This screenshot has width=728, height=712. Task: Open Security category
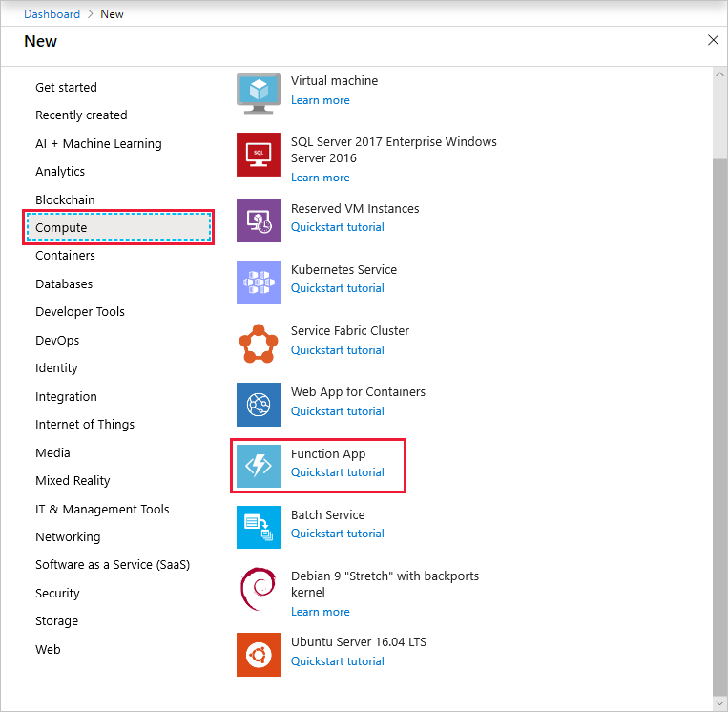(x=57, y=594)
